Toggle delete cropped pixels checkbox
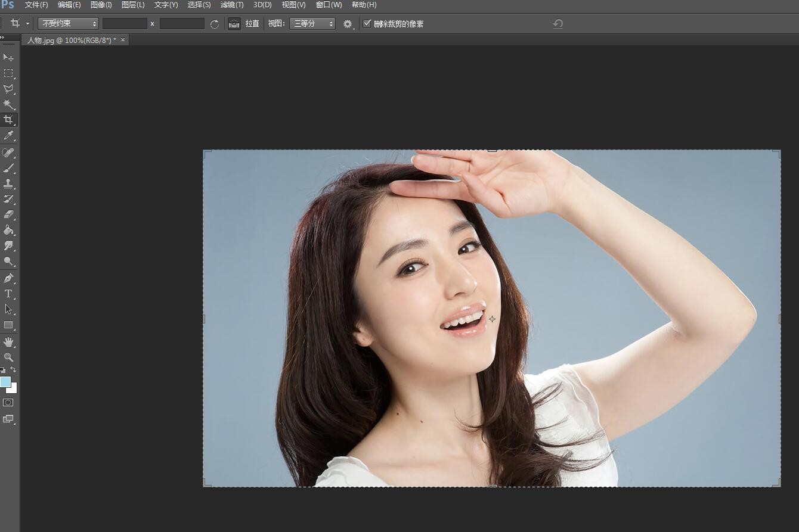The image size is (799, 532). point(367,24)
